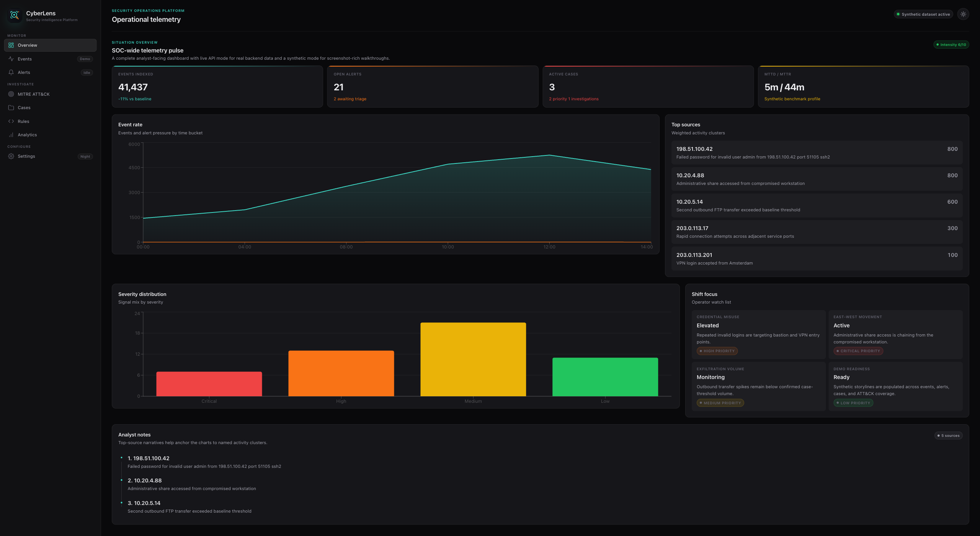Toggle the light theme with the sun icon
The height and width of the screenshot is (536, 980).
(x=964, y=14)
